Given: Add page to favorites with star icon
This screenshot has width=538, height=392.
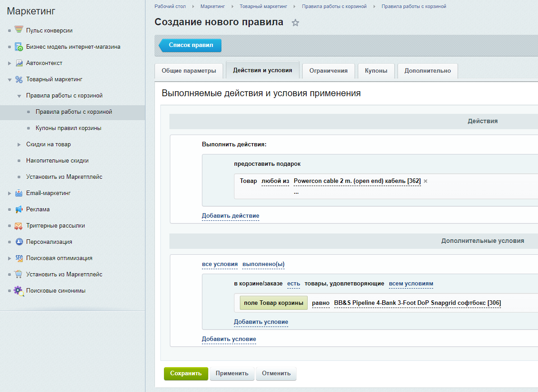Looking at the screenshot, I should pyautogui.click(x=295, y=23).
